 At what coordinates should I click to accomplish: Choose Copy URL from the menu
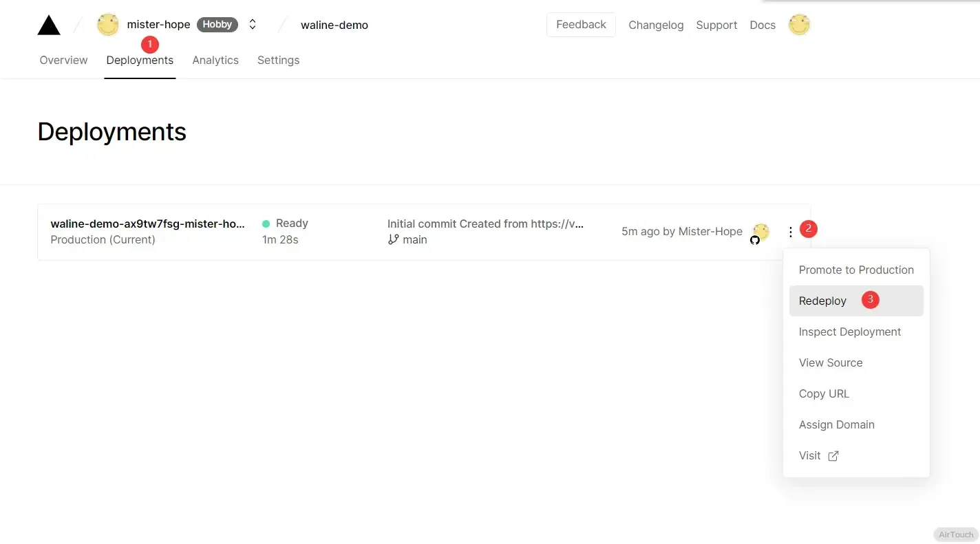click(x=824, y=394)
